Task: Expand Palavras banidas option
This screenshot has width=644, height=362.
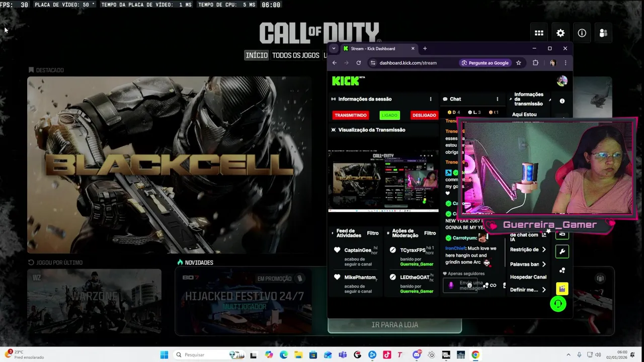Action: 528,264
